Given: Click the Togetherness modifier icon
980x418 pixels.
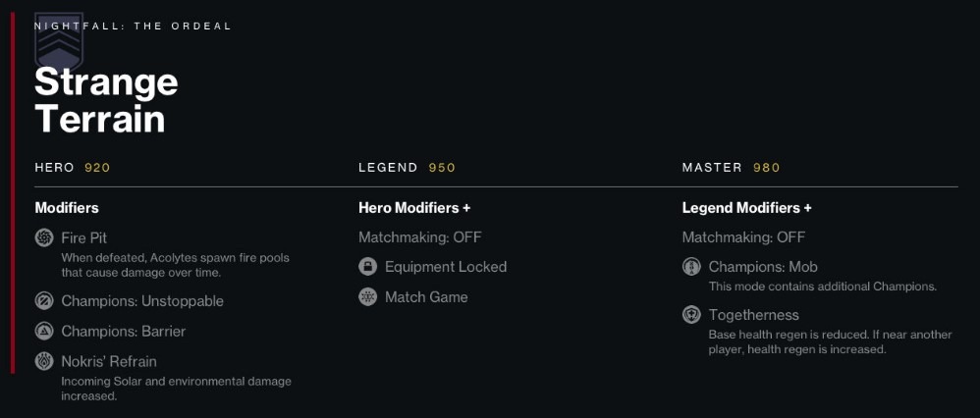Looking at the screenshot, I should point(691,315).
